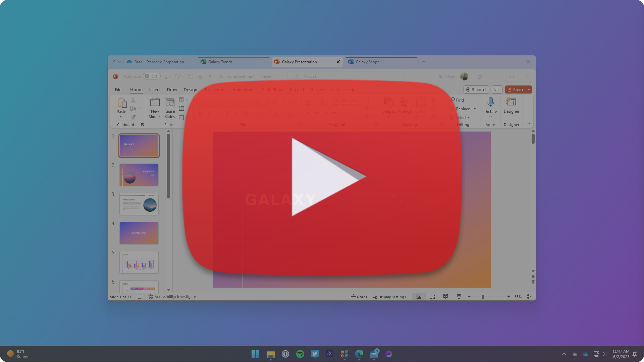Screen dimensions: 644x362
Task: Switch to Slide Sorter view
Action: (432, 297)
